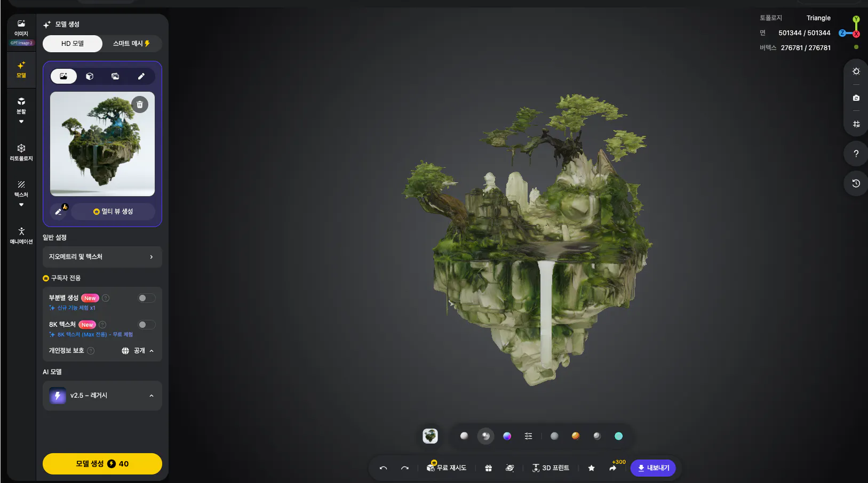Enable the 8K 텍스처 toggle
This screenshot has height=483, width=868.
point(147,325)
